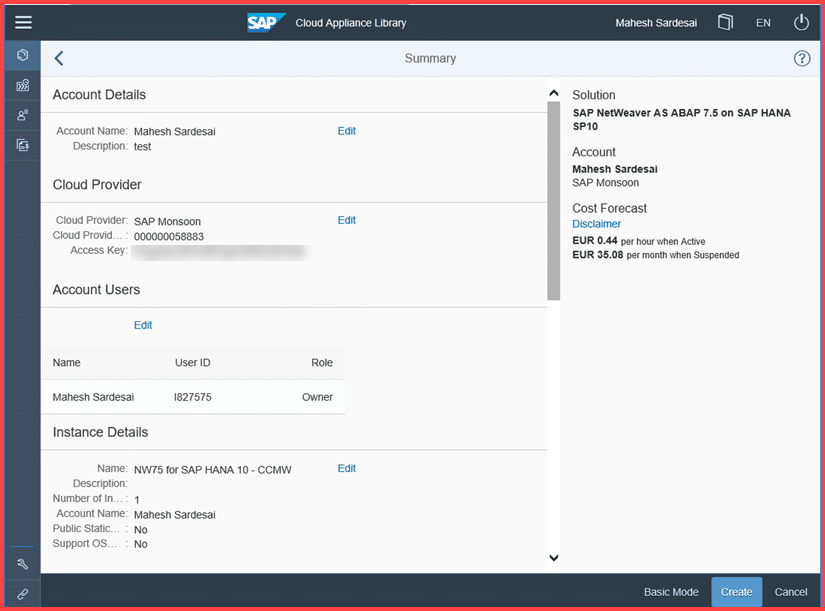Select the EUR 35.08 monthly cost
This screenshot has height=611, width=825.
click(x=598, y=255)
